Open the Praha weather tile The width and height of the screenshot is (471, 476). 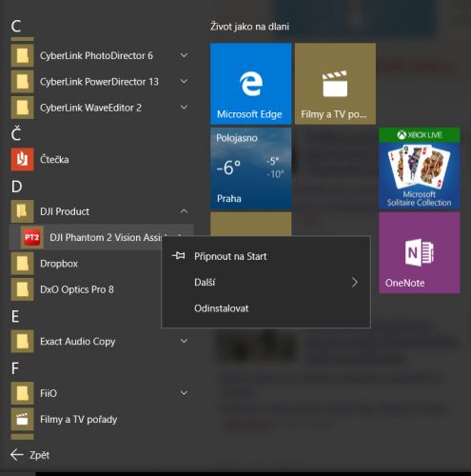251,169
